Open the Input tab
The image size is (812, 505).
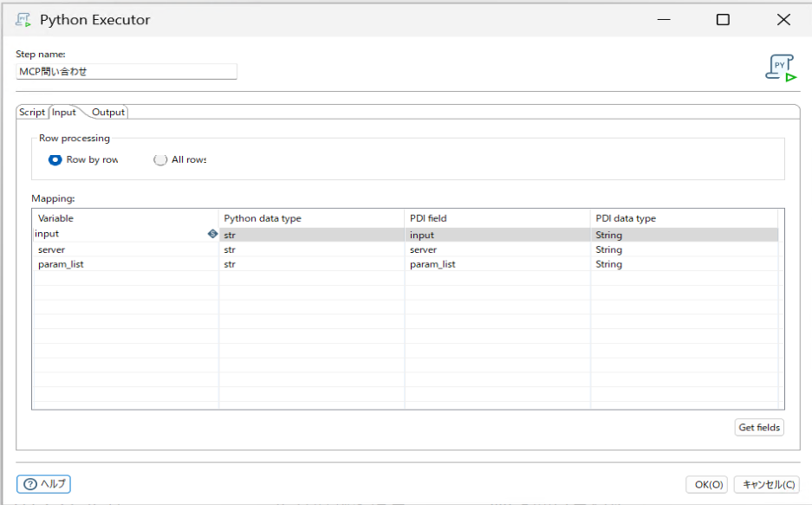64,112
